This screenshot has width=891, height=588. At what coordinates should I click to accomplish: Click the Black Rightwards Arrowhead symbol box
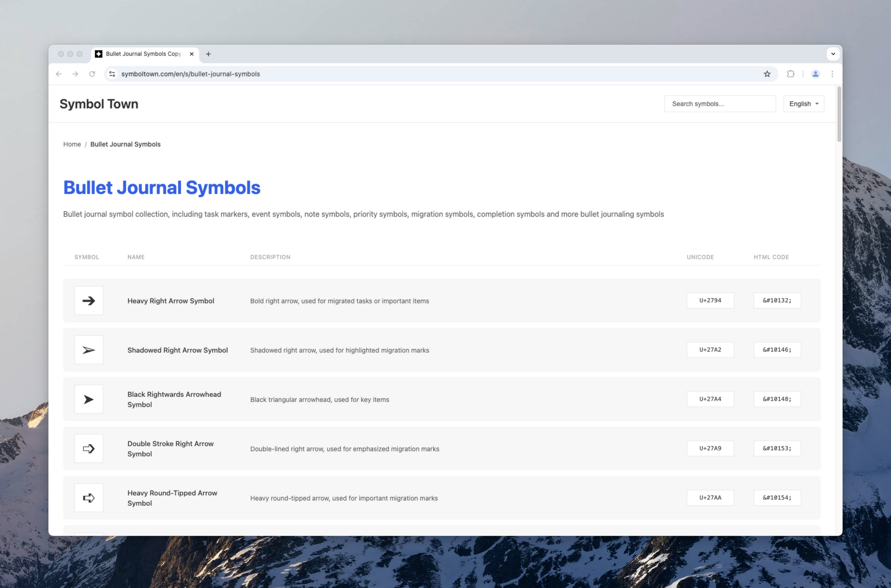coord(88,399)
